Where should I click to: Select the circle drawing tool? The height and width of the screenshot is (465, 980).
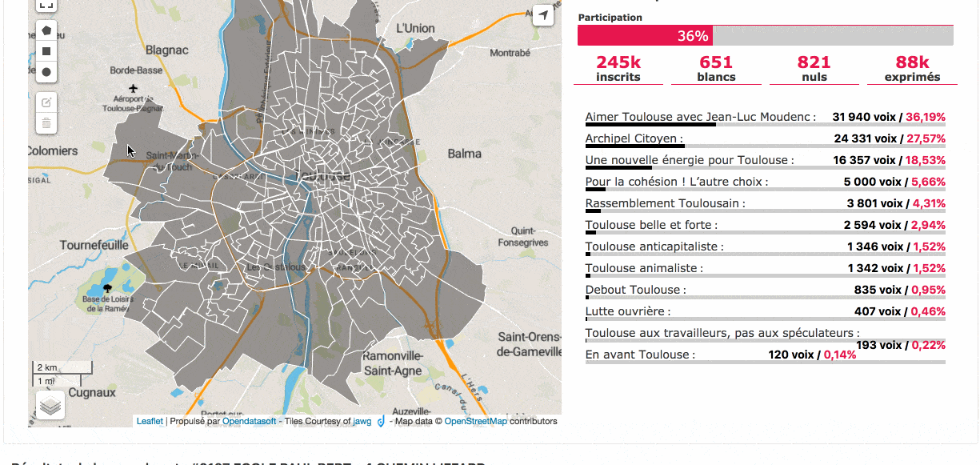point(46,72)
